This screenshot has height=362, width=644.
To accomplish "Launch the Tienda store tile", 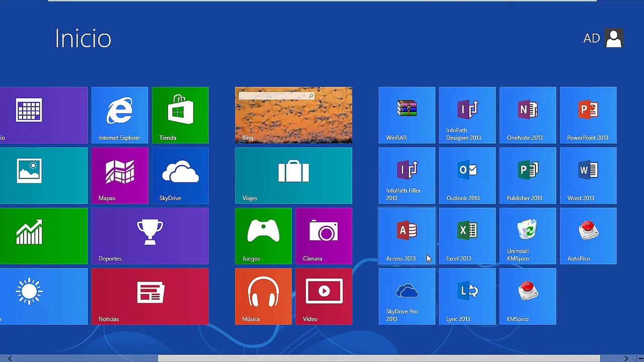I will 180,115.
